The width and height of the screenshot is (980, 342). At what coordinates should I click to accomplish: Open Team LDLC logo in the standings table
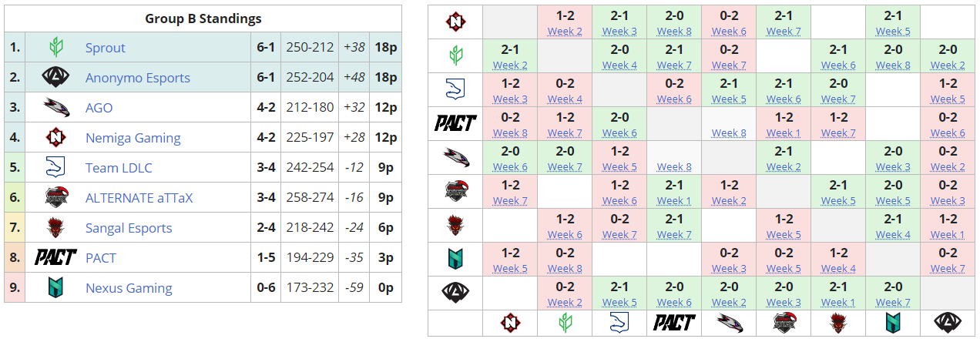point(56,168)
